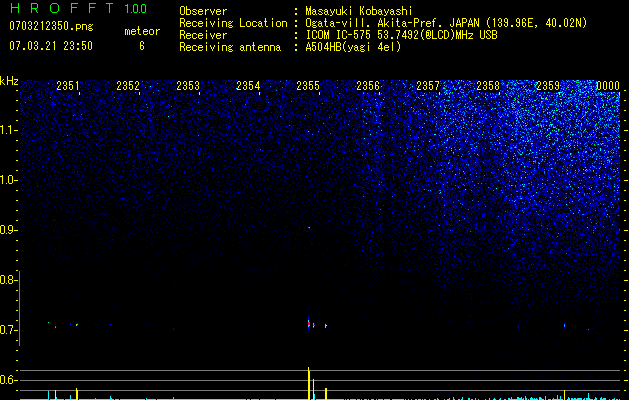Screen dimensions: 629x400
Task: Click the 2355 time marker
Action: pyautogui.click(x=308, y=86)
